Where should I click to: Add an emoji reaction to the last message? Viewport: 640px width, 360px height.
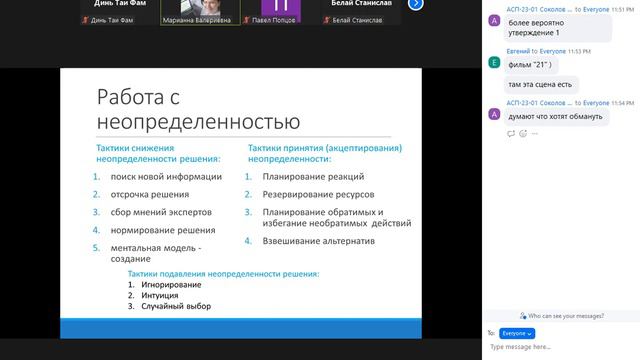523,133
